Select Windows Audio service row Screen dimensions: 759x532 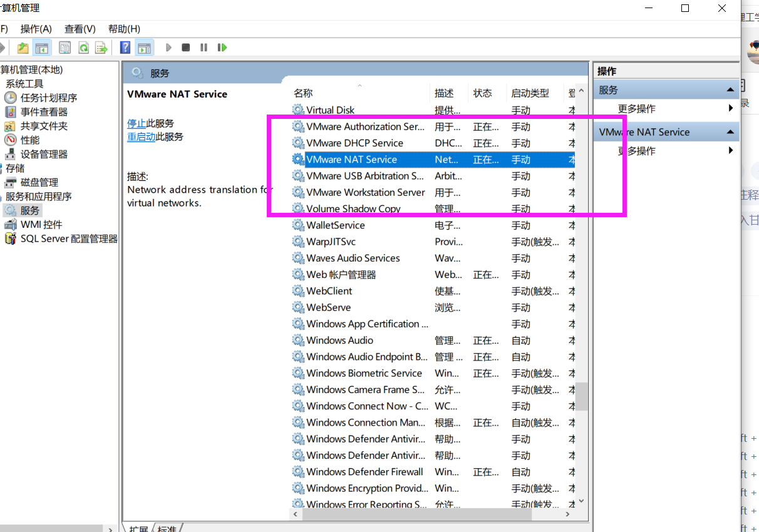(433, 340)
